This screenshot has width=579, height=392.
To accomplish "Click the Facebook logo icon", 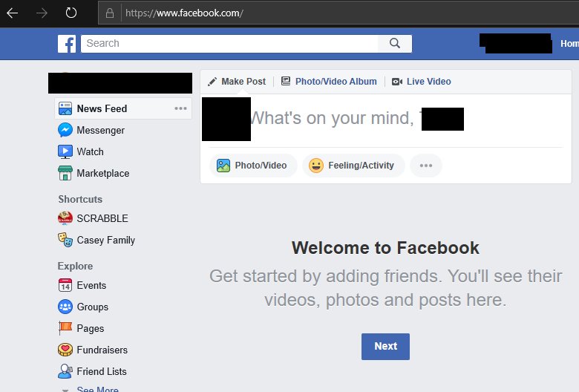I will [x=67, y=44].
